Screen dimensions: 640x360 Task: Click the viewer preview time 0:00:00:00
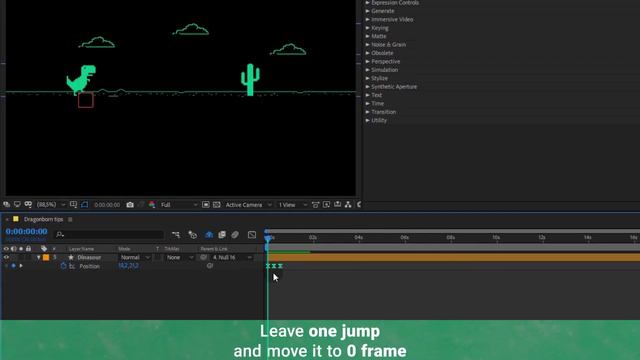pos(107,204)
